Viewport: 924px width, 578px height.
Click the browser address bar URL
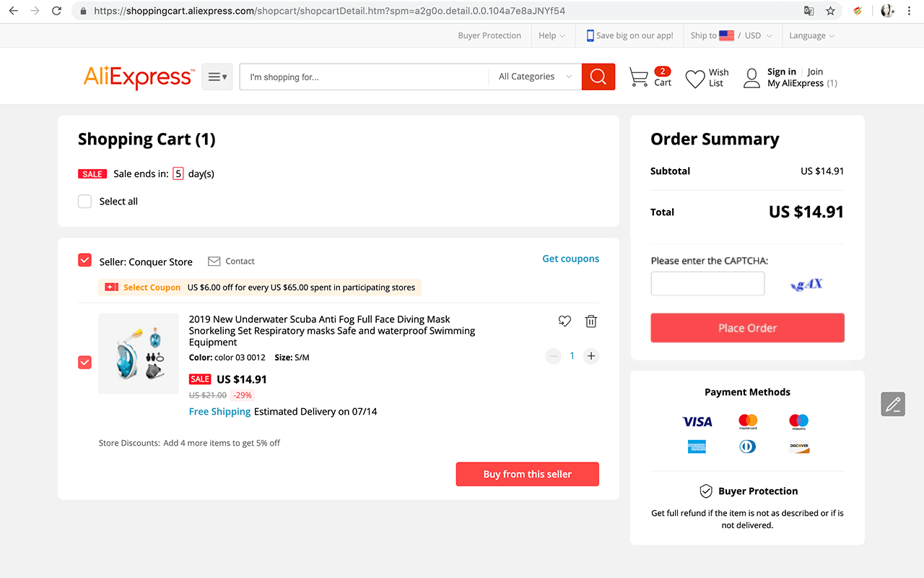click(x=329, y=11)
